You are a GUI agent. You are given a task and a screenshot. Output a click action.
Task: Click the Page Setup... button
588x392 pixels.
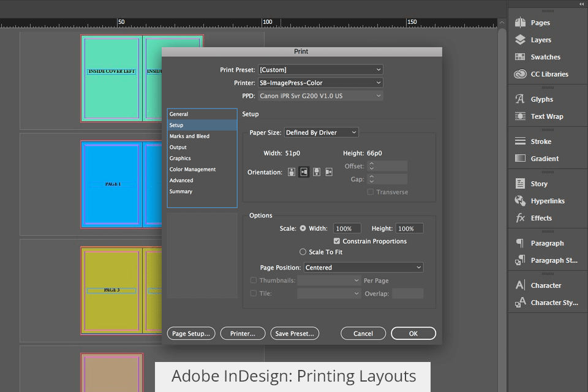coord(191,333)
